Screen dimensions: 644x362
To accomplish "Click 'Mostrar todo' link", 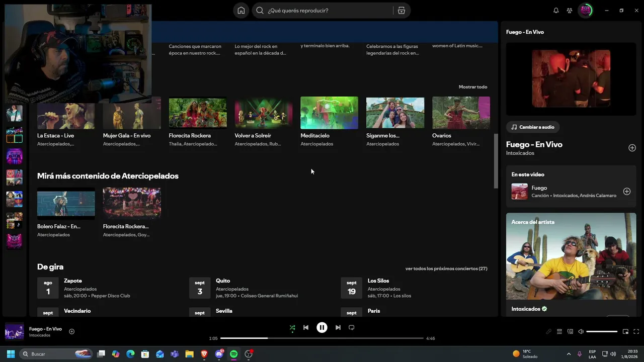I will (x=473, y=87).
